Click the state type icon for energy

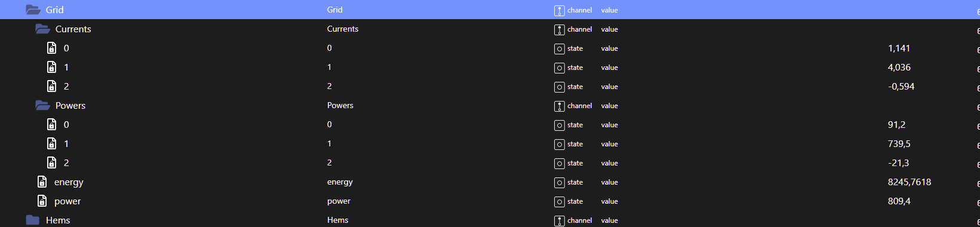click(560, 182)
